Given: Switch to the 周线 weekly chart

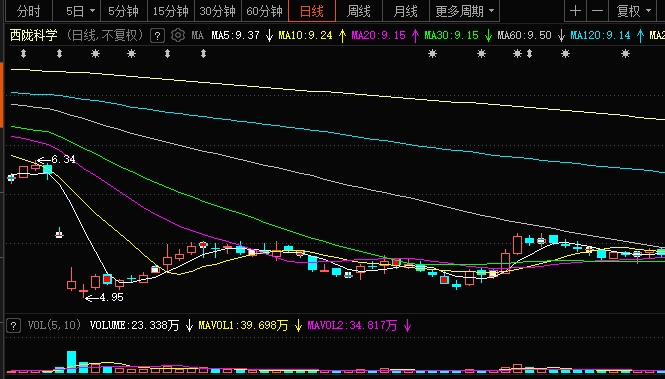Looking at the screenshot, I should click(x=359, y=11).
